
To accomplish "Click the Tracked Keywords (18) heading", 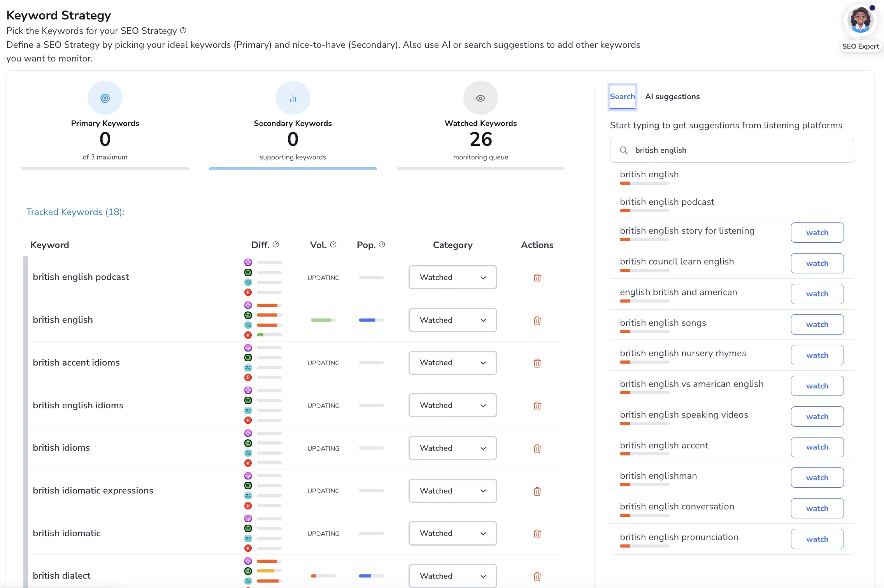I will click(x=75, y=212).
